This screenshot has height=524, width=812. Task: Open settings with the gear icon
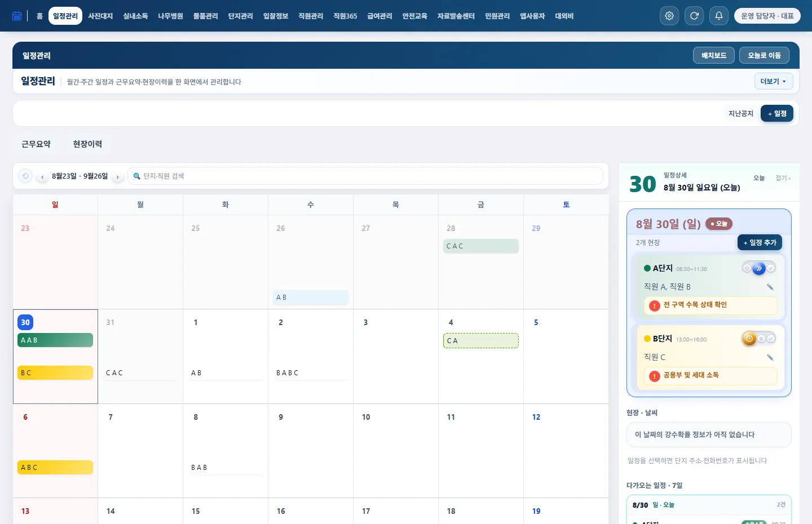pyautogui.click(x=669, y=16)
